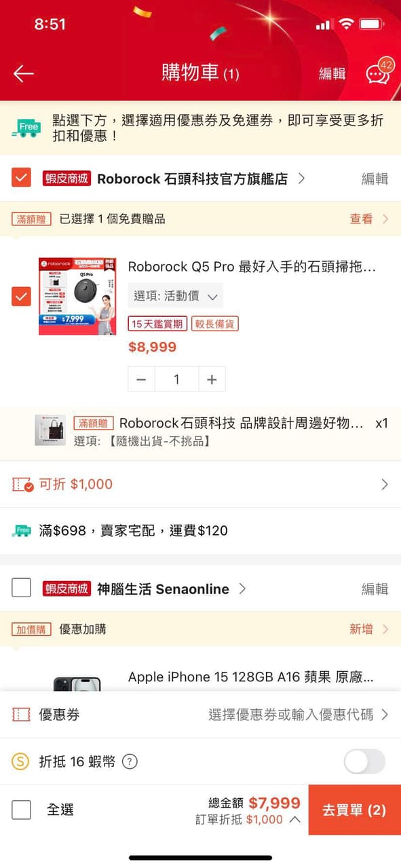
Task: Tap 新增 to add 加價購 deals
Action: 366,629
